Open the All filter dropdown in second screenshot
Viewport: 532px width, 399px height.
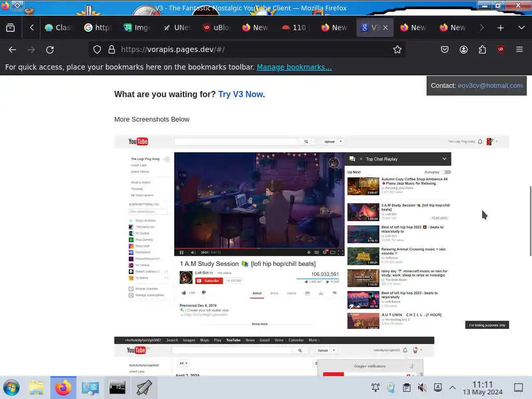pyautogui.click(x=183, y=363)
